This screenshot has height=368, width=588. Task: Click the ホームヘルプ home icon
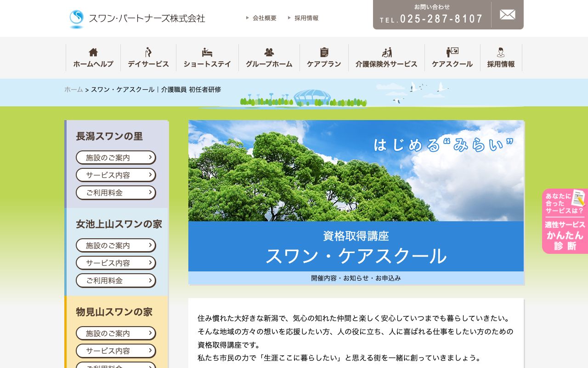pos(94,52)
